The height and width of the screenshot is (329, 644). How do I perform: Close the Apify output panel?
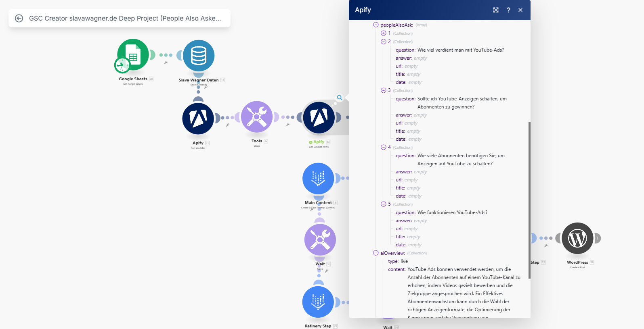click(x=520, y=10)
